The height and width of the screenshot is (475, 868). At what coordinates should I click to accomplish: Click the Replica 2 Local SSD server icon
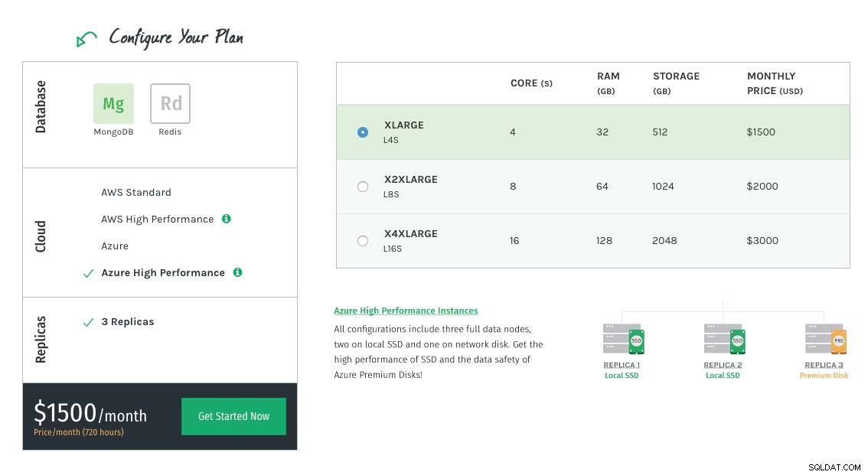point(724,338)
